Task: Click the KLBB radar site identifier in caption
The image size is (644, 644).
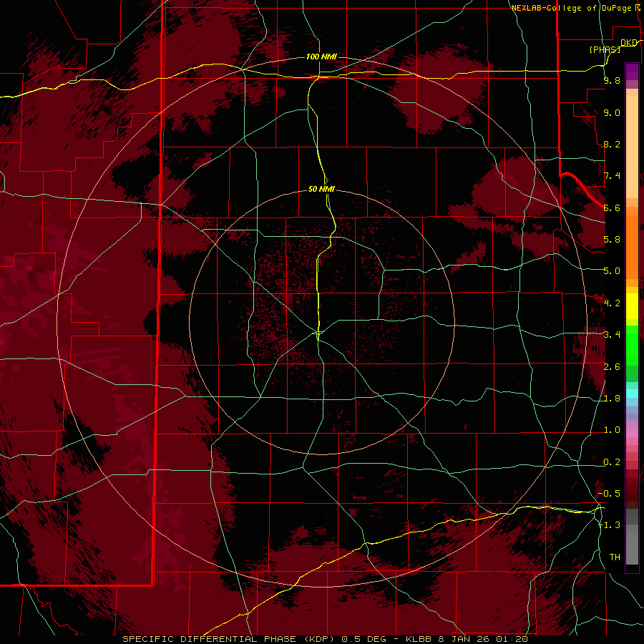Action: click(419, 639)
